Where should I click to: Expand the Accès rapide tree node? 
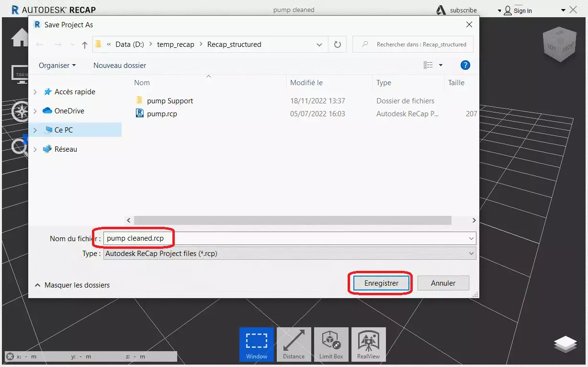(x=35, y=92)
